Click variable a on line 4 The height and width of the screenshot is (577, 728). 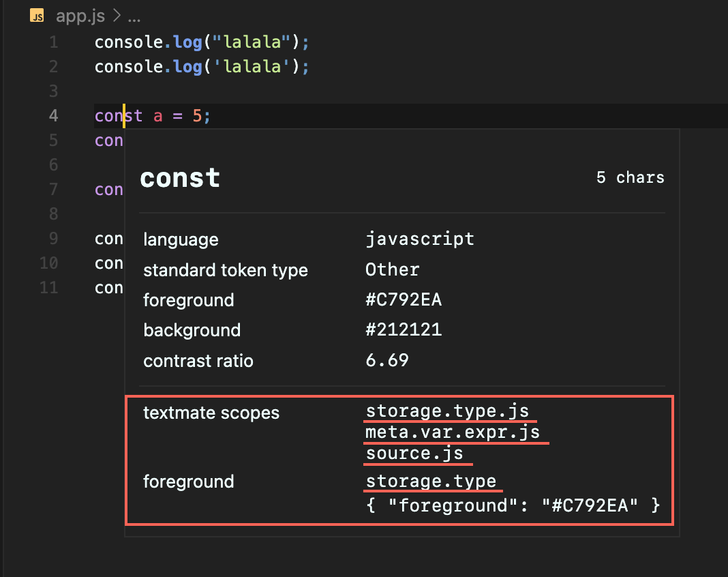pos(158,116)
